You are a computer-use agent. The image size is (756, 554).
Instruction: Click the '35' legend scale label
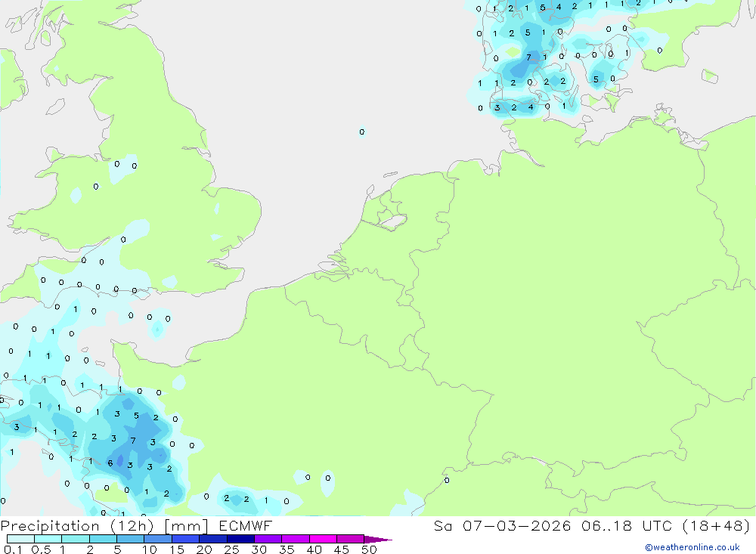[287, 549]
